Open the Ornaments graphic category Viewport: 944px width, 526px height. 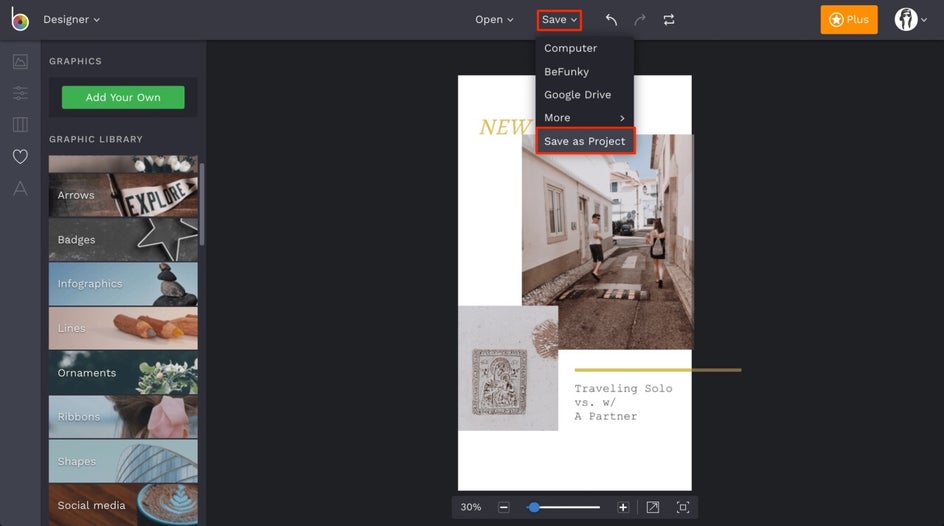point(123,373)
